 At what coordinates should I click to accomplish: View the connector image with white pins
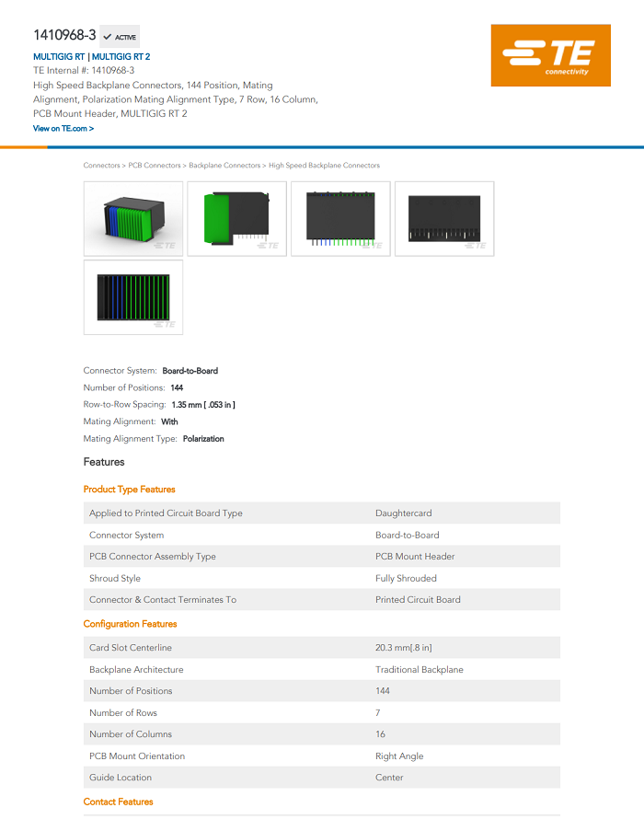pyautogui.click(x=444, y=219)
